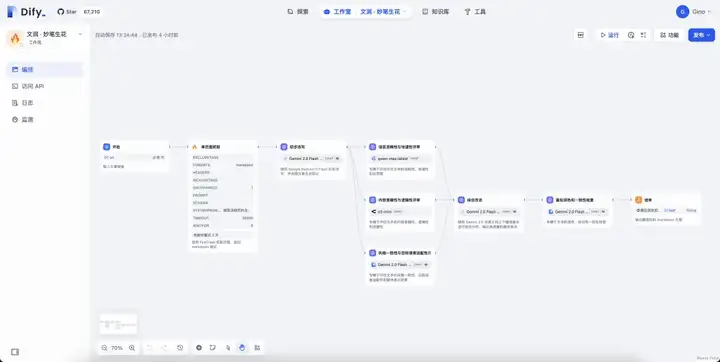720x362 pixels.
Task: Click the Dify logo
Action: coord(26,12)
